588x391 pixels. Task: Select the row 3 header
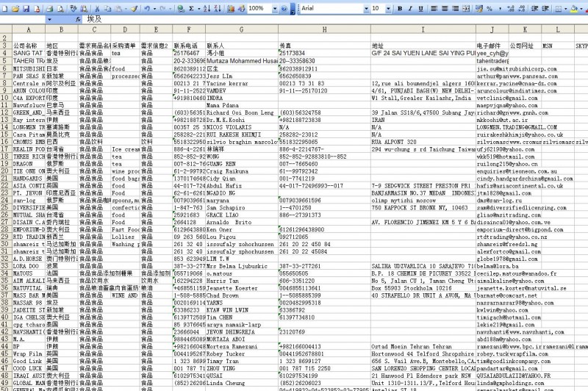tap(6, 46)
